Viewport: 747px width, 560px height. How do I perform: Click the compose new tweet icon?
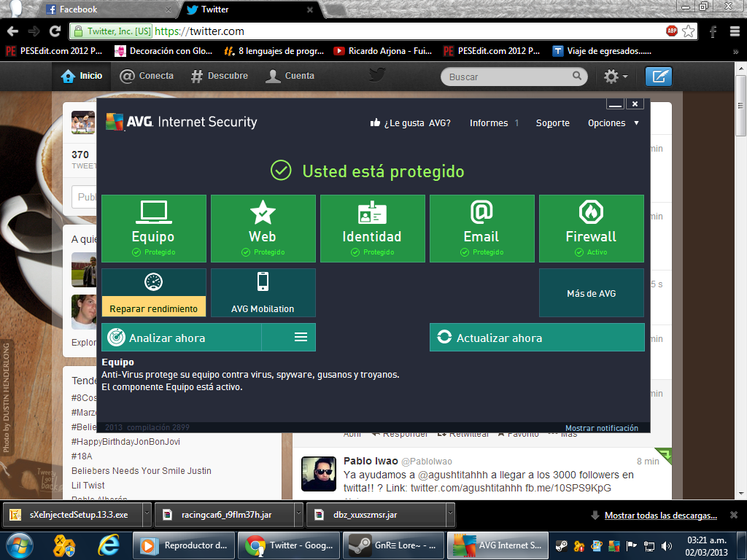coord(659,76)
